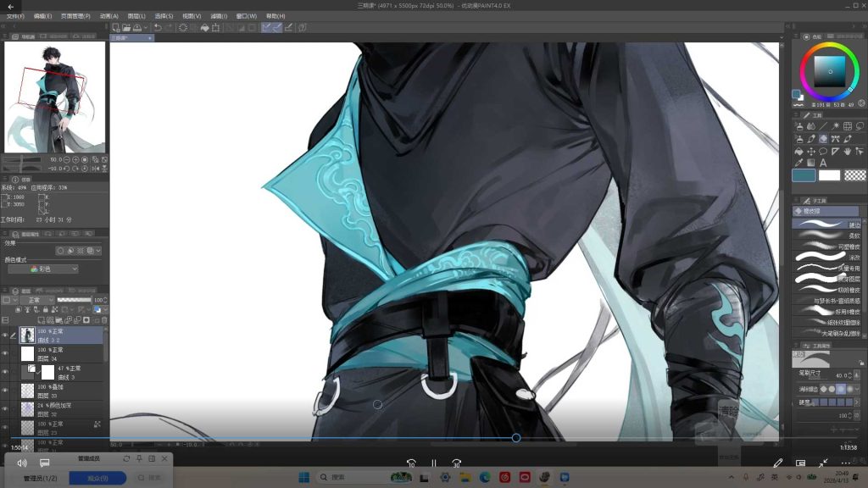Click the Open file folder icon

[x=126, y=27]
